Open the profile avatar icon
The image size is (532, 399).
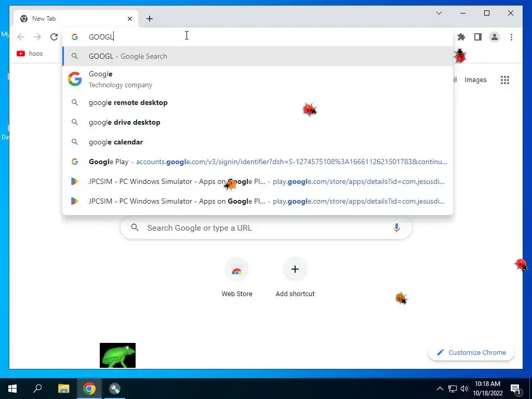[x=495, y=37]
